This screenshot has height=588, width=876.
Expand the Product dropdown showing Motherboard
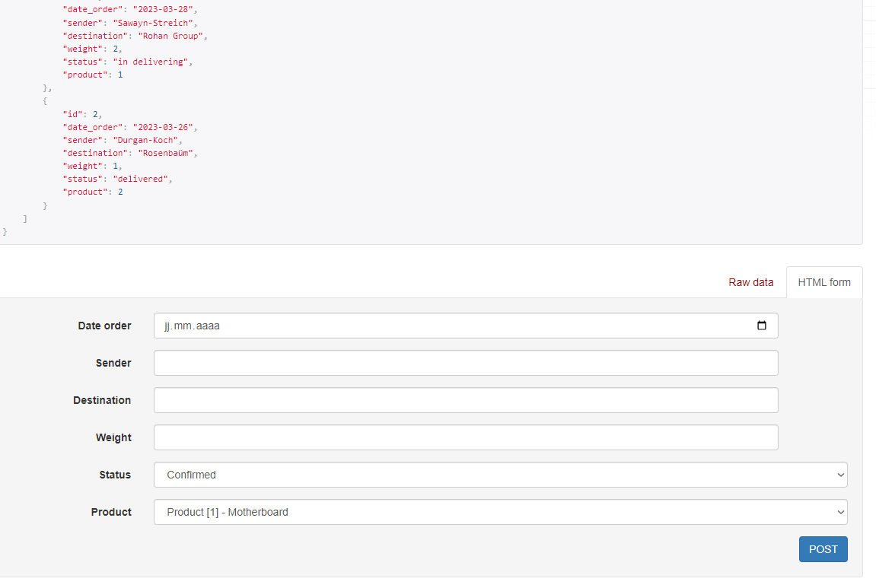pyautogui.click(x=500, y=512)
